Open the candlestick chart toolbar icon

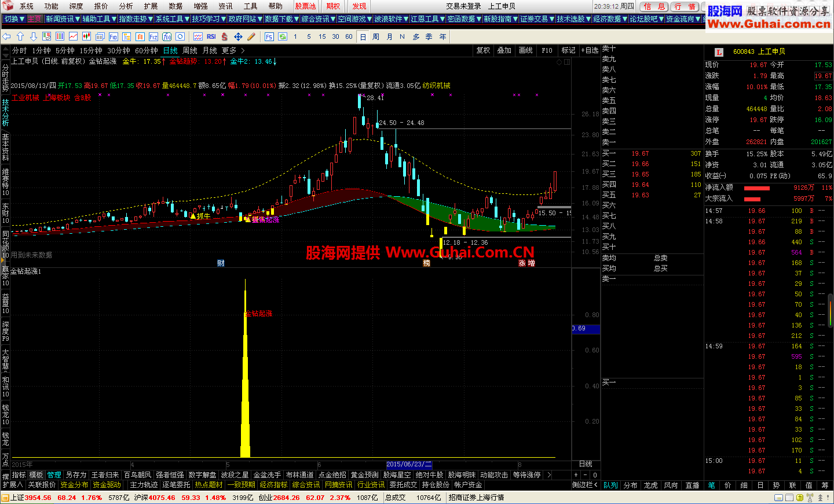click(86, 36)
